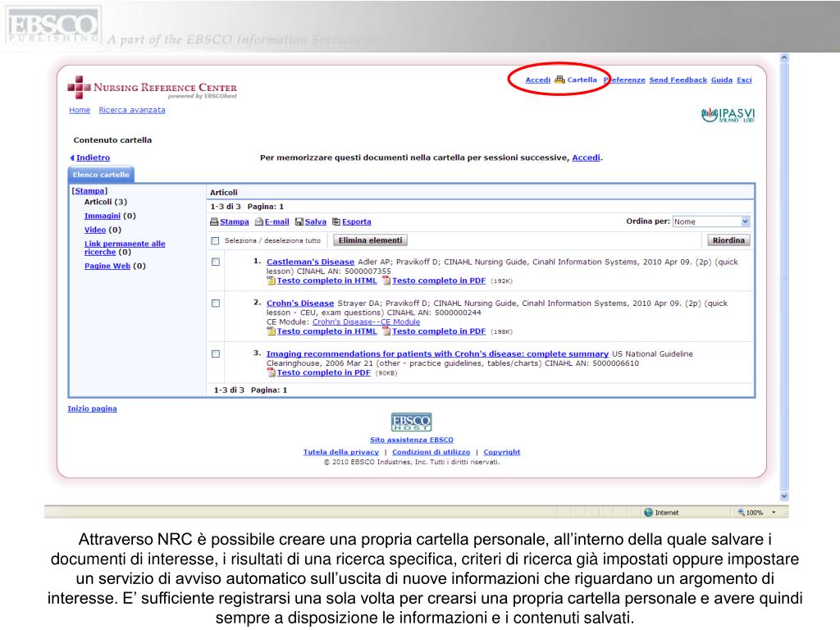Open the Video folder link
Screen dimensions: 840x630
click(x=95, y=230)
